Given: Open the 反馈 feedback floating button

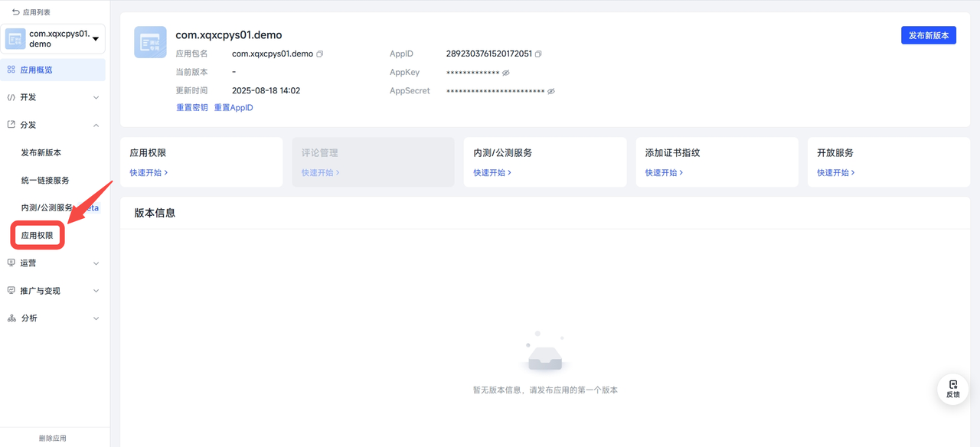Looking at the screenshot, I should click(x=952, y=389).
